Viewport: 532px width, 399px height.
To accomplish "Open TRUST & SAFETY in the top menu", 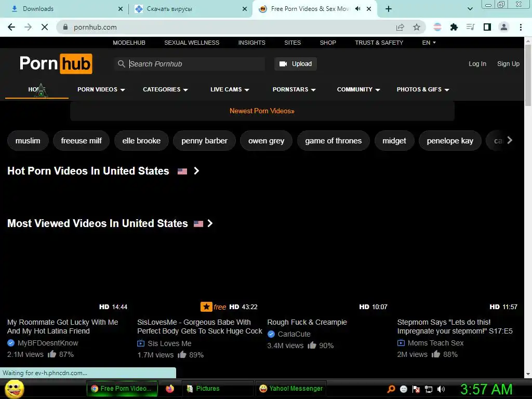I will 379,43.
